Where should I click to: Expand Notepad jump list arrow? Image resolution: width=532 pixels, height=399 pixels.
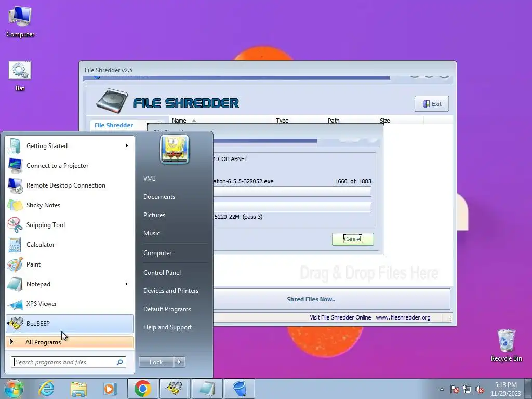tap(127, 284)
